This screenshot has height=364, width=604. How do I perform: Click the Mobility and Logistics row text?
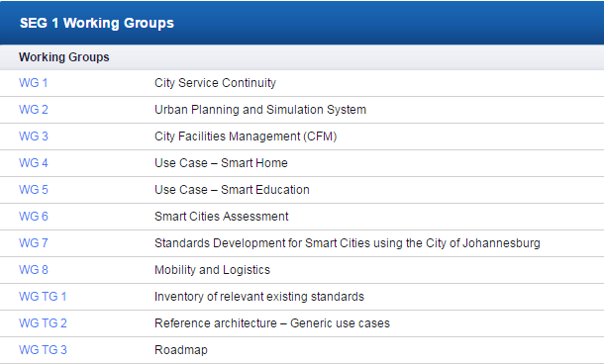pos(212,270)
